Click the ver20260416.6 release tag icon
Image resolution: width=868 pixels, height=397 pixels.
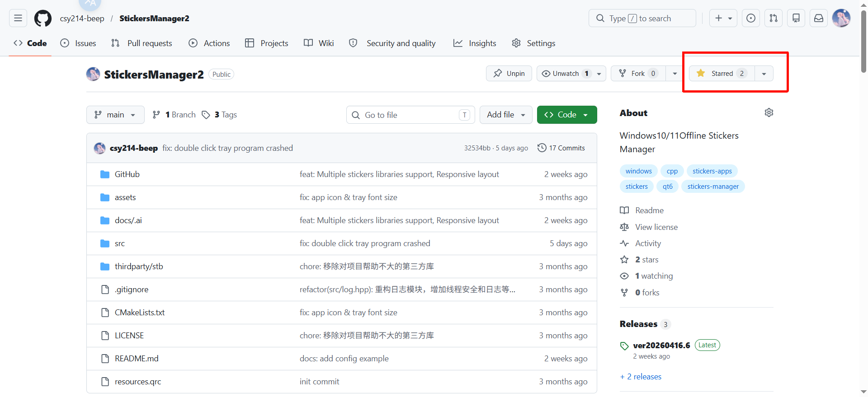pyautogui.click(x=624, y=346)
